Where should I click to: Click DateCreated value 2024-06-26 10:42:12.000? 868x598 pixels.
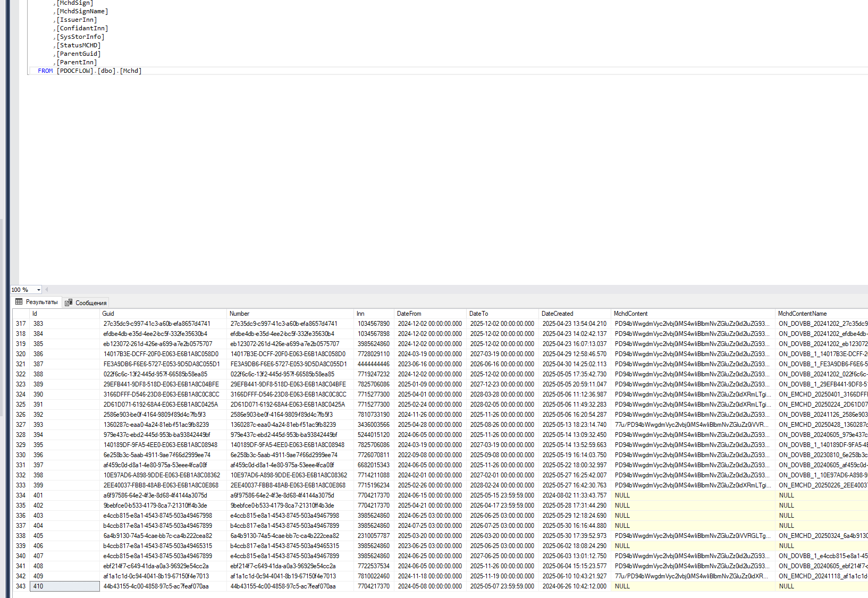point(575,586)
